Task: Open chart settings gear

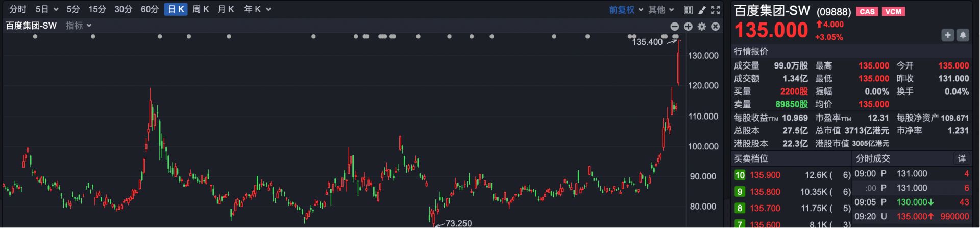Action: point(702,27)
